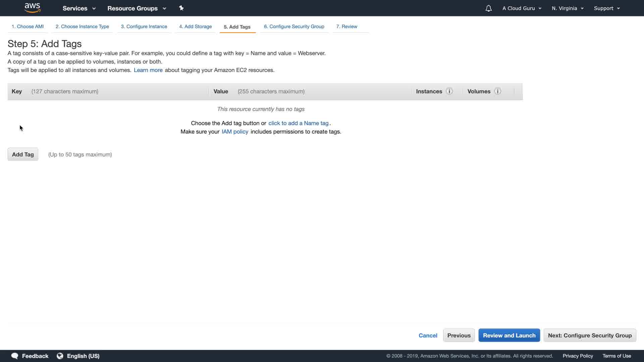Open the Add Storage step tab
The width and height of the screenshot is (644, 362).
click(195, 26)
